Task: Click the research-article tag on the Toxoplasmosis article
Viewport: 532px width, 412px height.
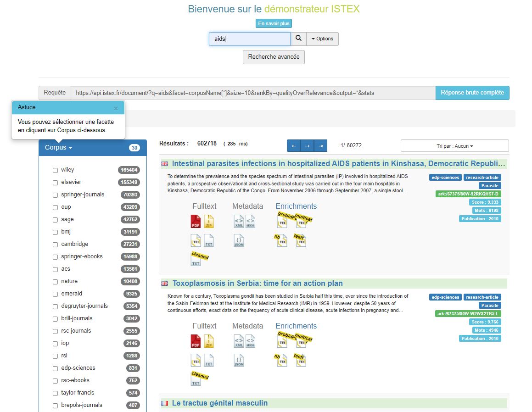Action: pos(482,297)
